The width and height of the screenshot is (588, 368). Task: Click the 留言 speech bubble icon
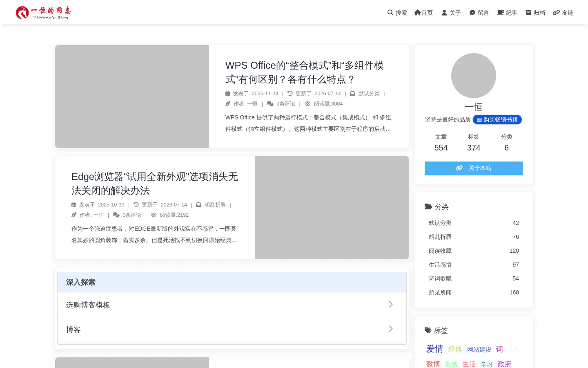472,13
